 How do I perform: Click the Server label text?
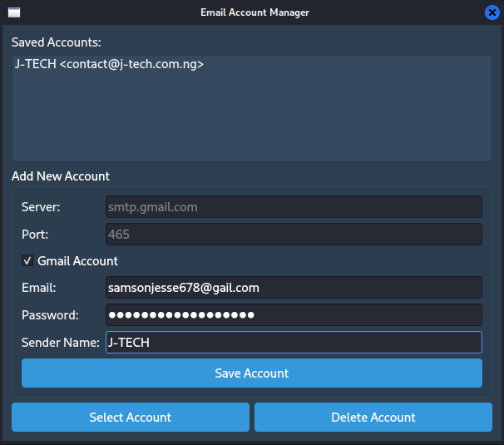[41, 206]
